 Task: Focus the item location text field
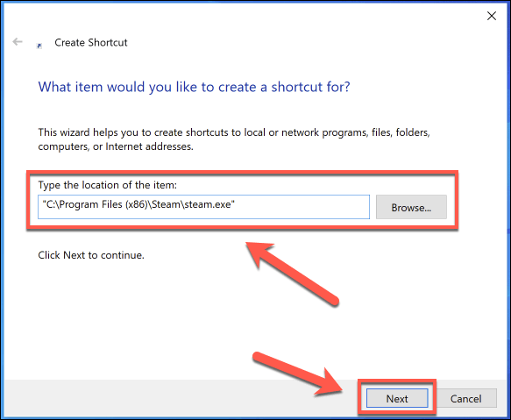[203, 207]
